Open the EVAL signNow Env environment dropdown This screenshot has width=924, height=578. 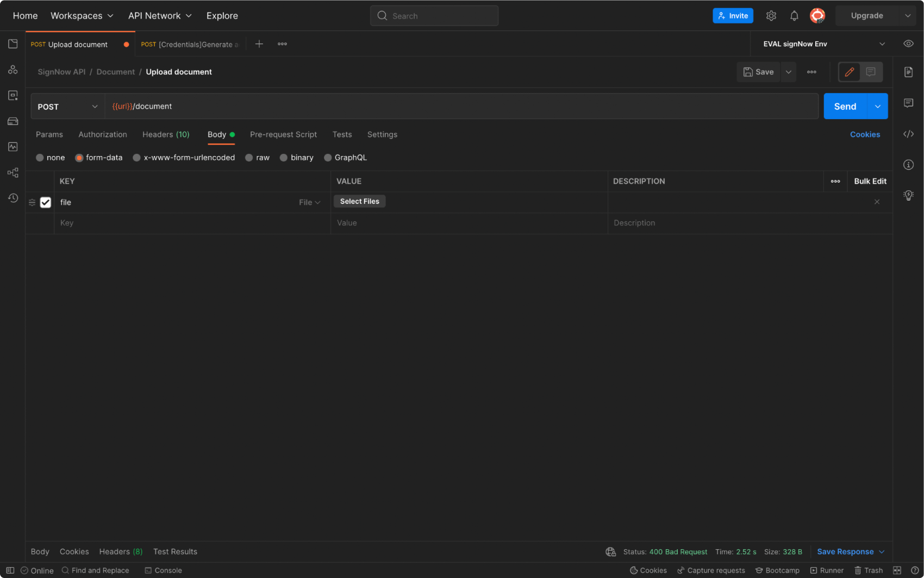click(x=821, y=43)
